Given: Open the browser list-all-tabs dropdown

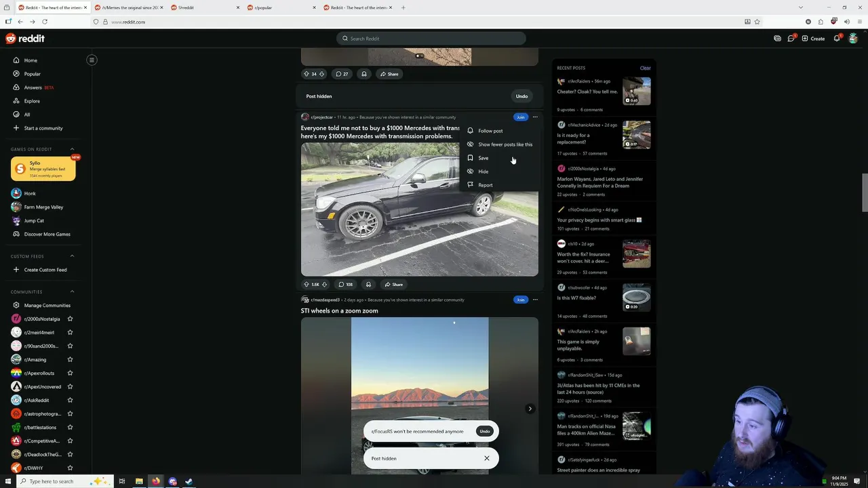Looking at the screenshot, I should point(801,7).
